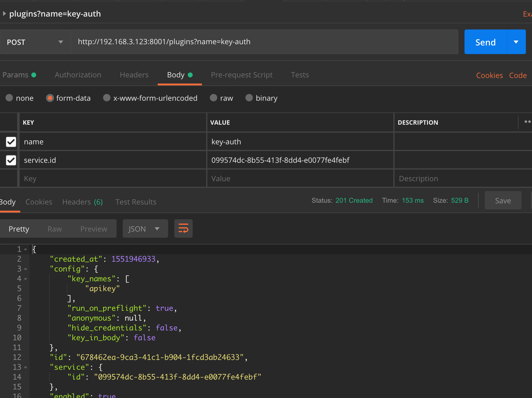Click the created_at value 1551946933
This screenshot has height=398, width=532.
[133, 259]
